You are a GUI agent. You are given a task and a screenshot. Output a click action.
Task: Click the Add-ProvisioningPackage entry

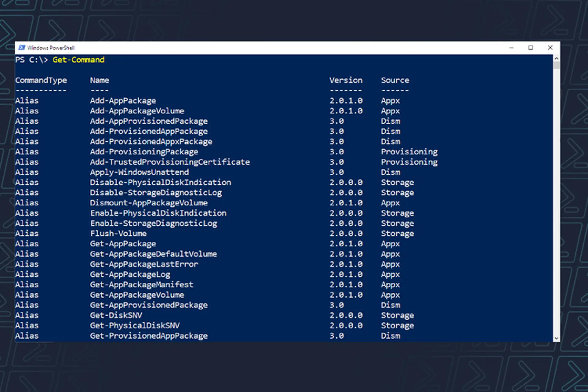144,152
